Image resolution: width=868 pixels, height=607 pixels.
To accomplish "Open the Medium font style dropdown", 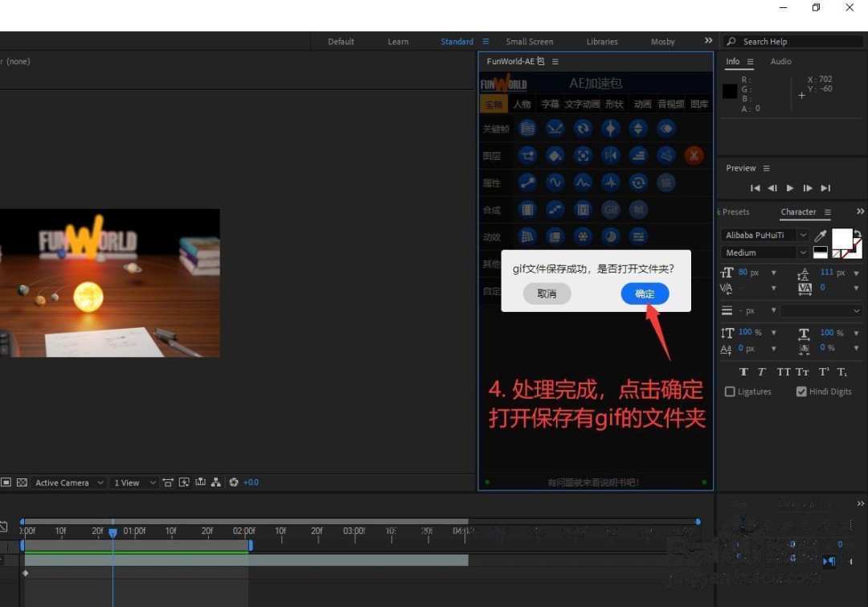I will (803, 252).
